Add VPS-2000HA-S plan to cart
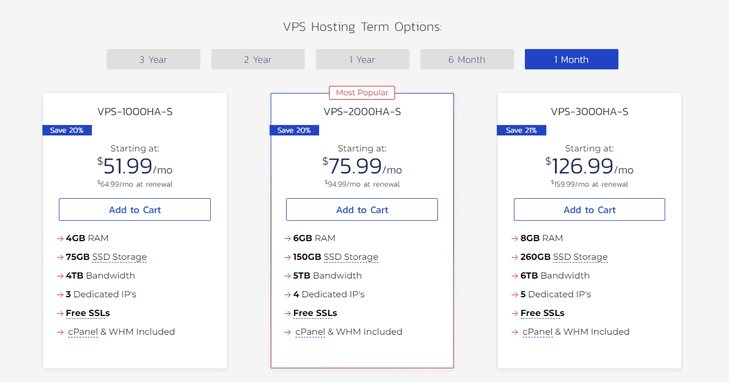The image size is (729, 382). (x=362, y=210)
